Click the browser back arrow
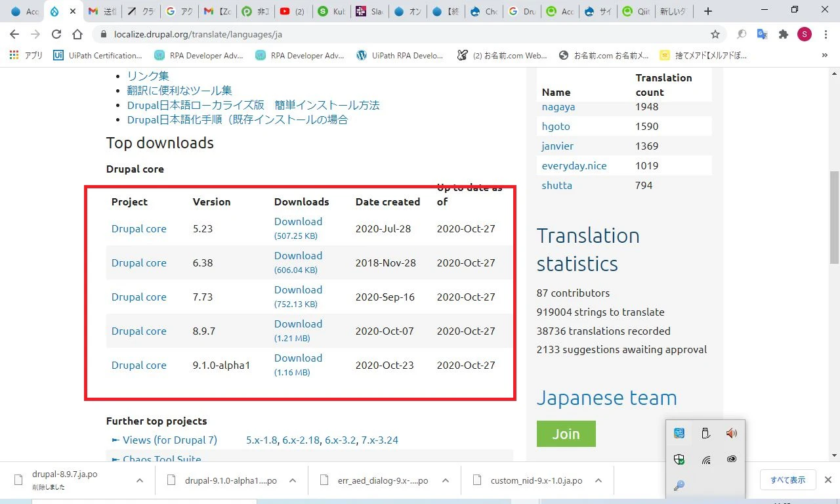Screen dimensions: 840x504 click(x=15, y=34)
